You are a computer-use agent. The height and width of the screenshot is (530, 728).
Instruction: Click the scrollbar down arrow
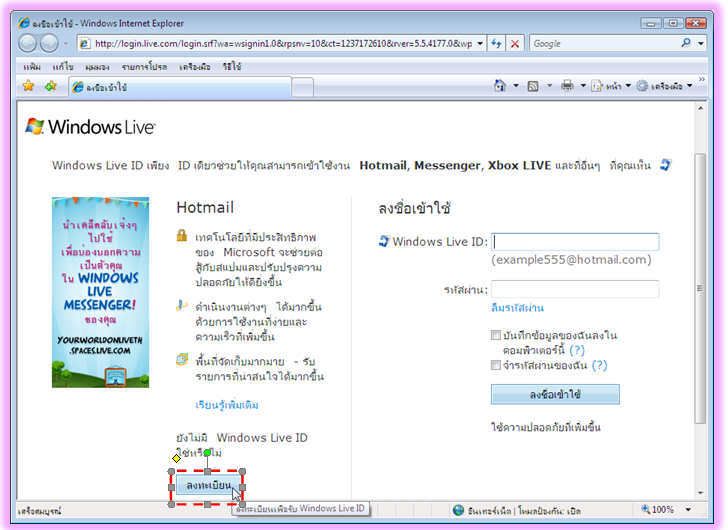(x=700, y=493)
